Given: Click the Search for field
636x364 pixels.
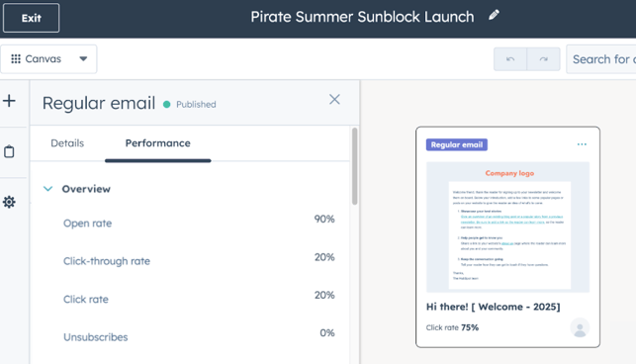Looking at the screenshot, I should [x=601, y=59].
